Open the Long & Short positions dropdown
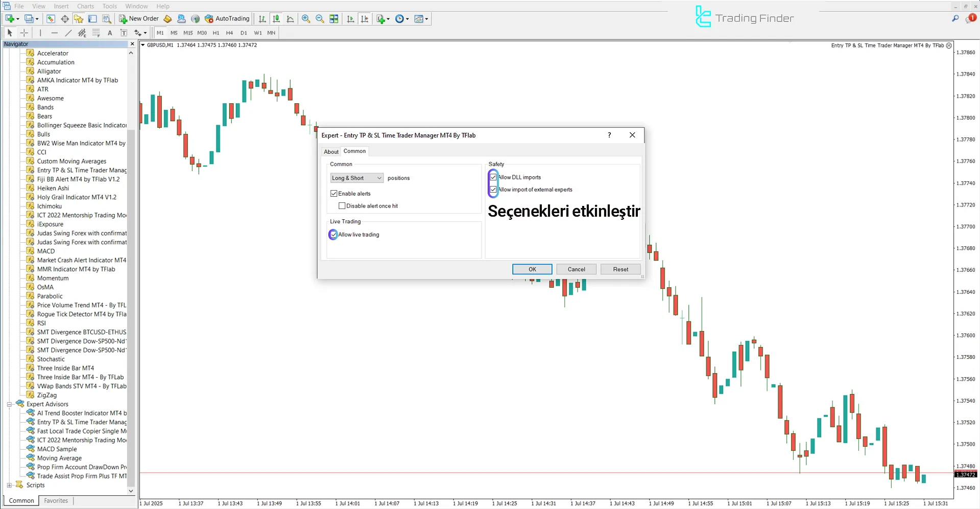This screenshot has height=509, width=980. [x=378, y=178]
